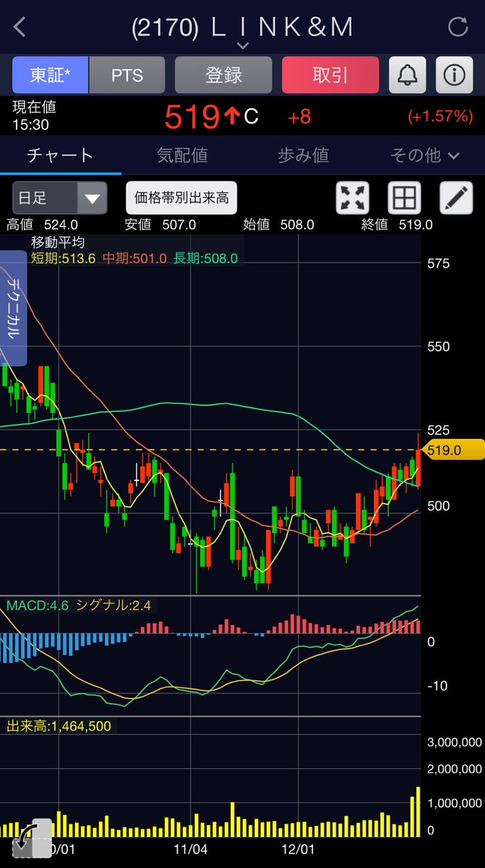Tap the 出来高:1,464,500 volume label

(59, 726)
